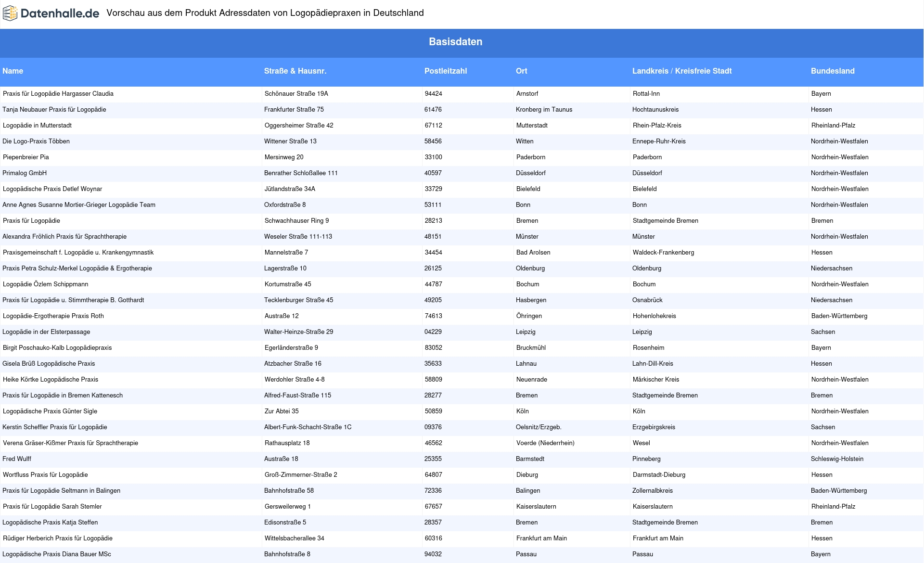924x563 pixels.
Task: Click district cell 'Waldeck-Frankenberg'
Action: 664,252
